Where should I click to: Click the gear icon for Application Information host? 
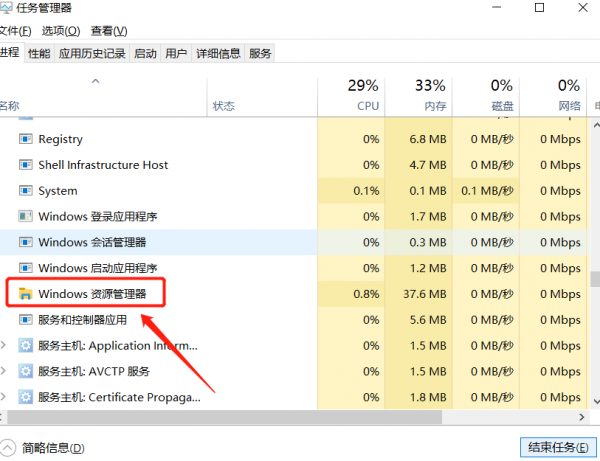click(26, 345)
